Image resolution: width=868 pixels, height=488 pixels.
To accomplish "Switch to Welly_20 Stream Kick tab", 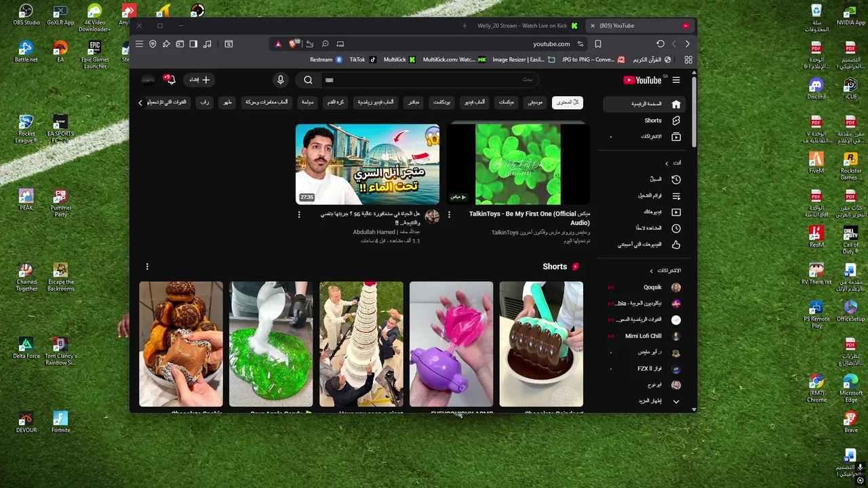I will (528, 26).
